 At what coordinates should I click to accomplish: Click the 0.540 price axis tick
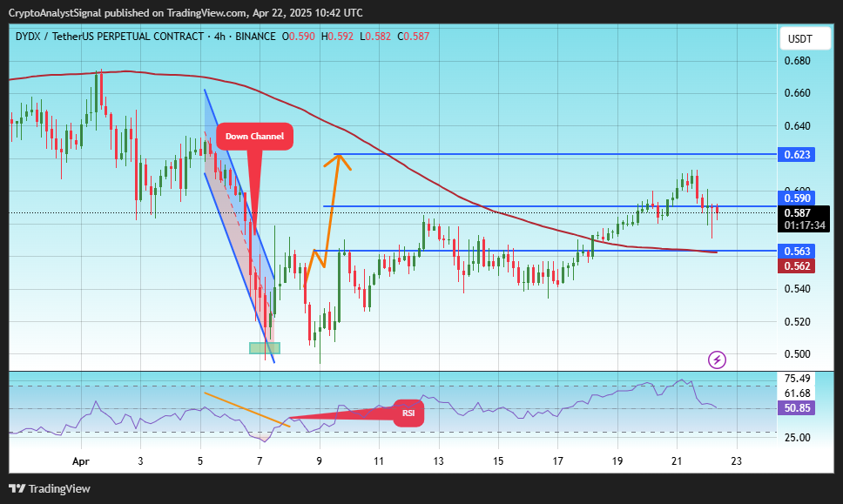[798, 289]
